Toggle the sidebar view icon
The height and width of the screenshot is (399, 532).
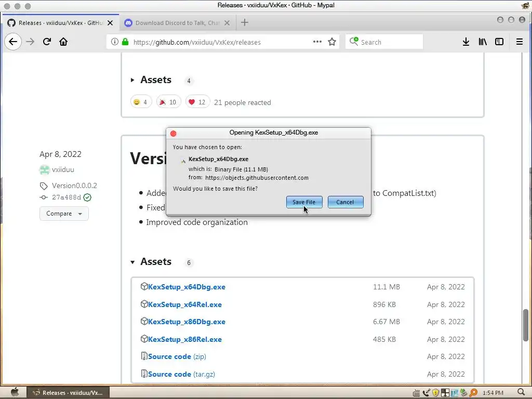(499, 42)
